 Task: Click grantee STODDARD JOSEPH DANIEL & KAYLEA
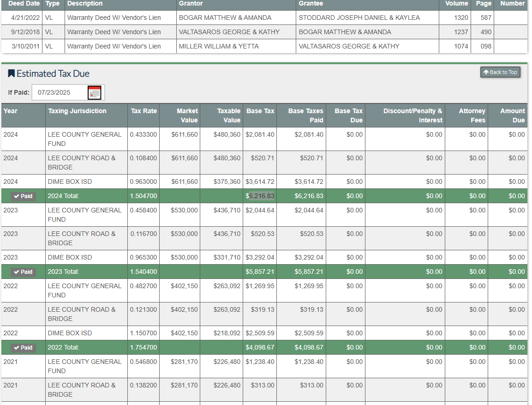click(x=359, y=18)
